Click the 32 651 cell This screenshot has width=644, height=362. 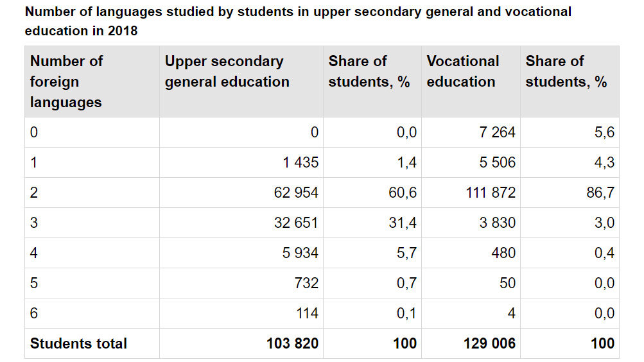point(295,223)
